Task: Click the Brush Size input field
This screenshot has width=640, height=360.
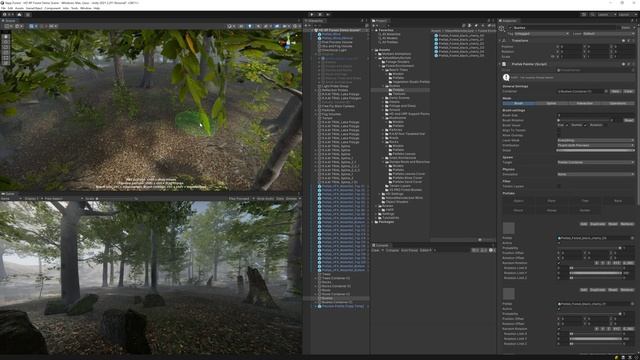Action: (x=595, y=116)
